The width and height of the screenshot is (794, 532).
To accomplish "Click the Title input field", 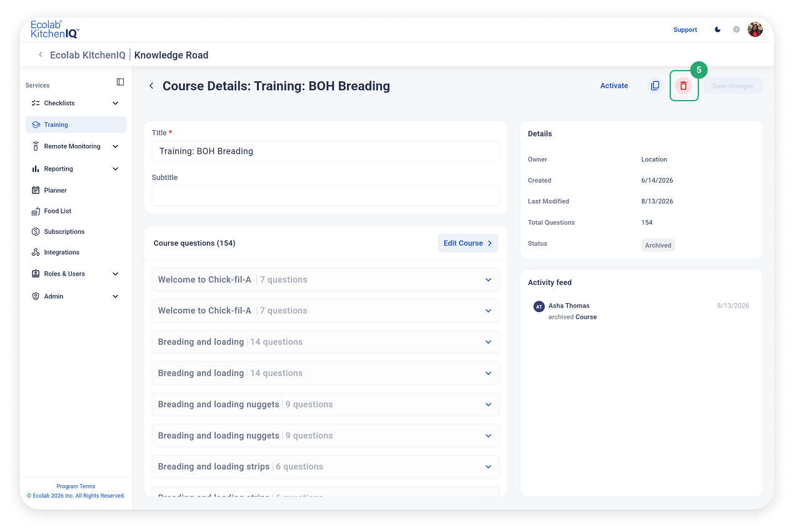I will coord(326,151).
